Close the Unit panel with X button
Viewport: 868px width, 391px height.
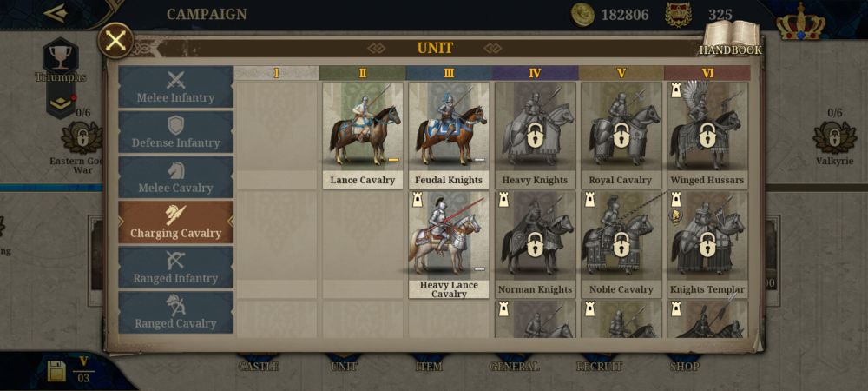115,41
